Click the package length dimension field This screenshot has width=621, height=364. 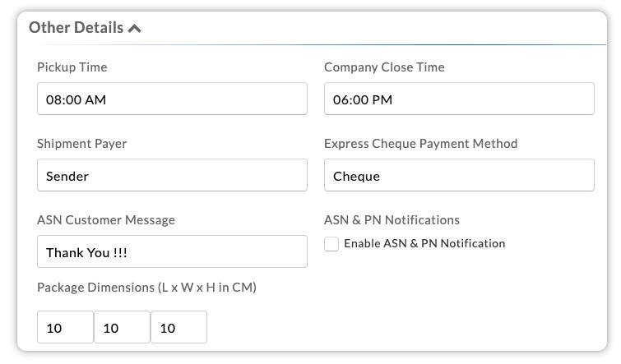[65, 327]
